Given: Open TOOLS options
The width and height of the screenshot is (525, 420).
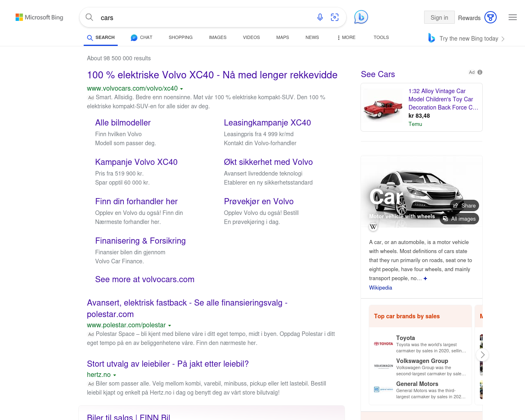Looking at the screenshot, I should coord(381,37).
